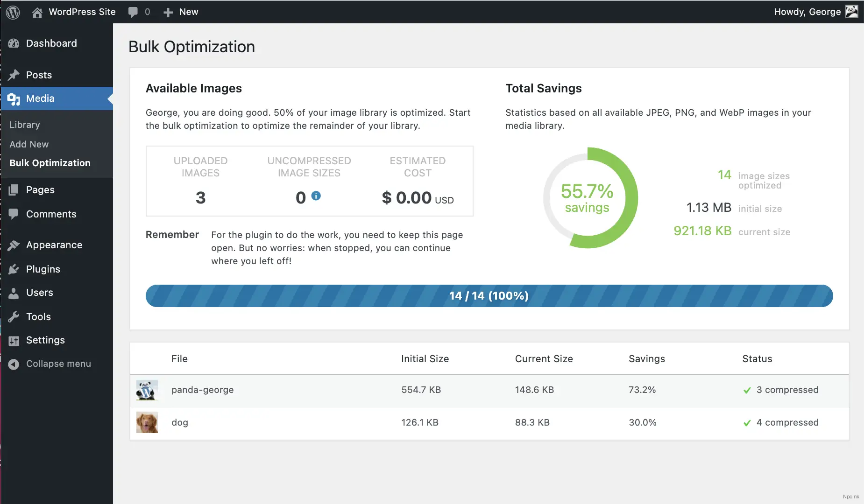Click the green checkmark beside 3 compressed
Image resolution: width=864 pixels, height=504 pixels.
pos(746,391)
